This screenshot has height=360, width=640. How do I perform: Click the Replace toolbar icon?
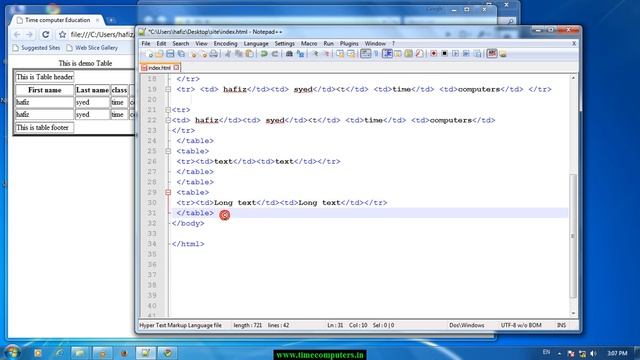pyautogui.click(x=300, y=54)
